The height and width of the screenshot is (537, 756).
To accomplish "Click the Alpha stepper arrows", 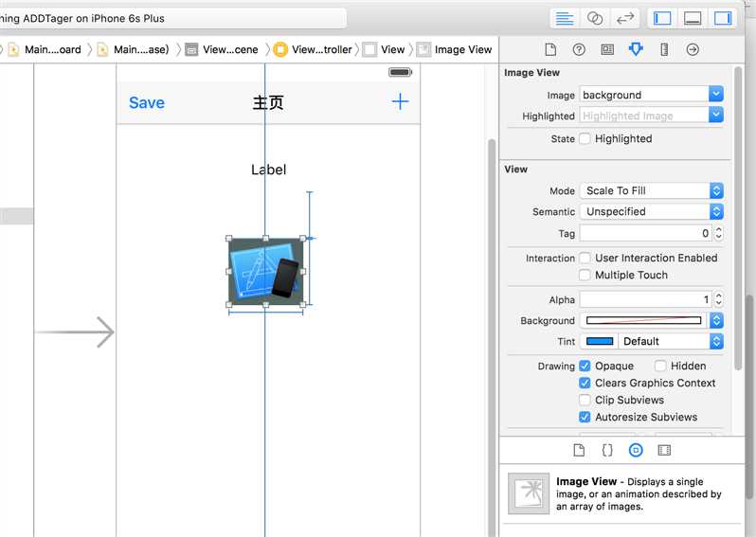I will coord(719,299).
